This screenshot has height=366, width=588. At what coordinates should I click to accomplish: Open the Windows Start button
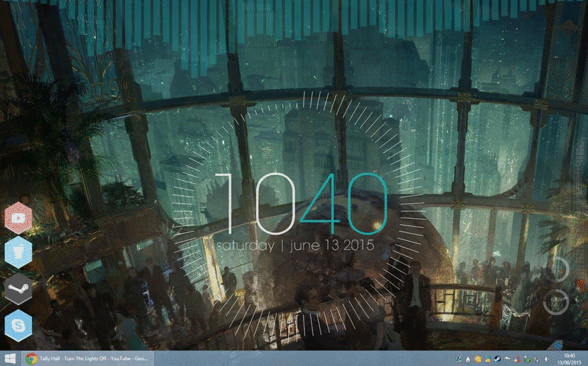click(10, 359)
